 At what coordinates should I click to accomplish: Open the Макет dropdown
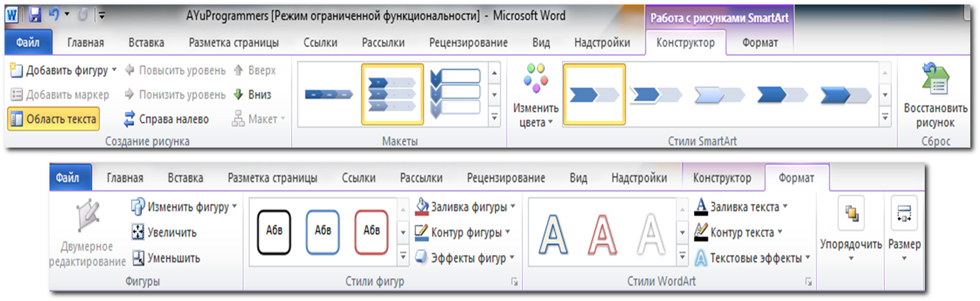tap(258, 119)
